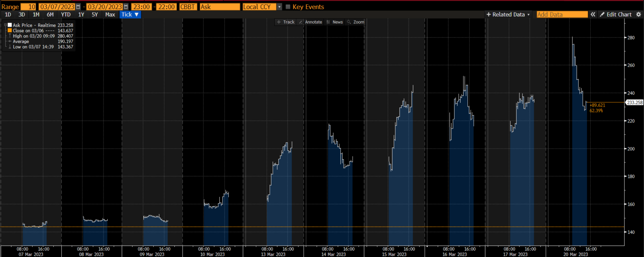Collapse panel with double chevron arrows

tap(593, 15)
